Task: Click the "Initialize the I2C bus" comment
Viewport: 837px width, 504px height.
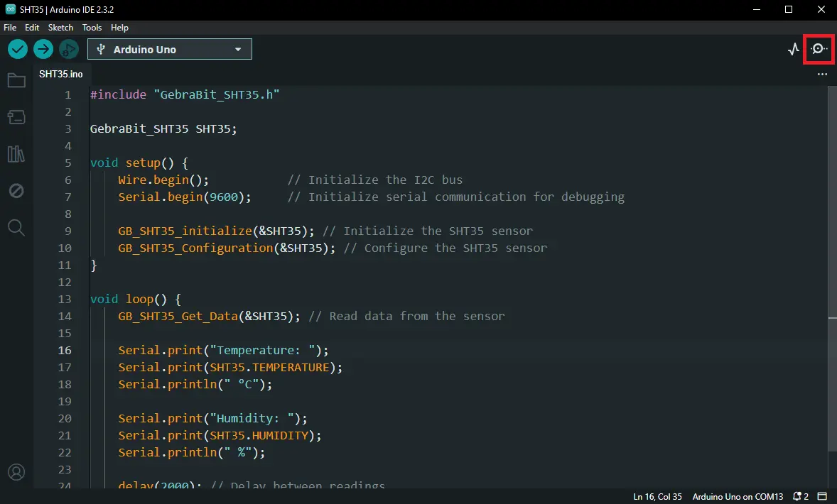Action: click(374, 180)
